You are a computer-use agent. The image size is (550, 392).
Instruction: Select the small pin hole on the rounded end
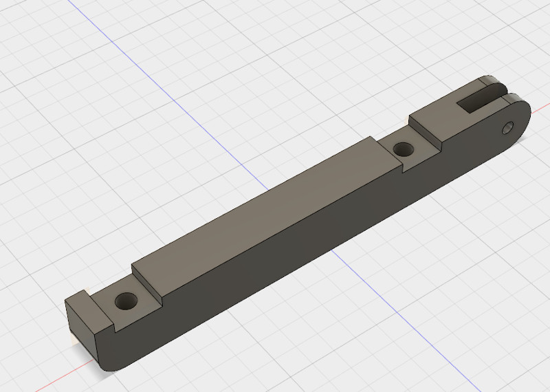pos(507,128)
